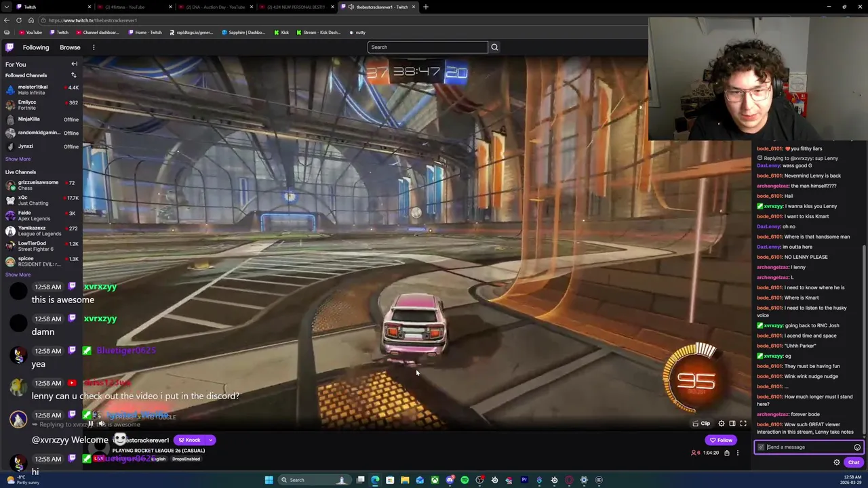Open Microsoft Edge from the taskbar
This screenshot has width=868, height=488.
[375, 480]
